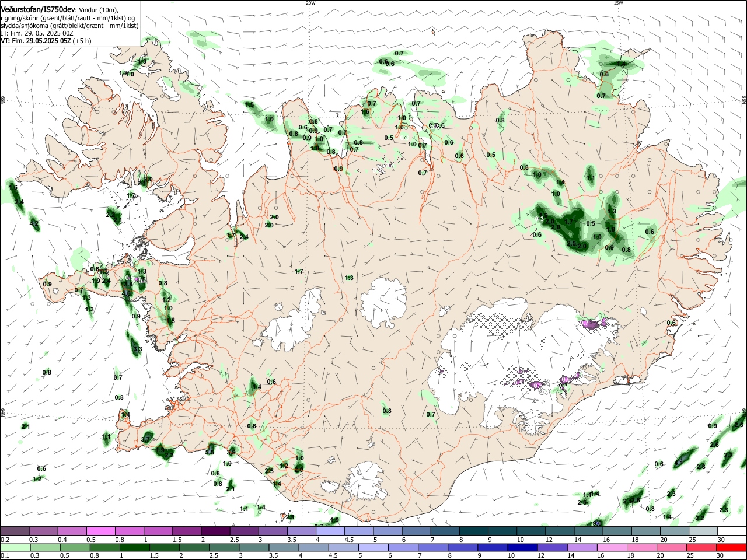Click the '3.7' precipitation value on the map

146,439
